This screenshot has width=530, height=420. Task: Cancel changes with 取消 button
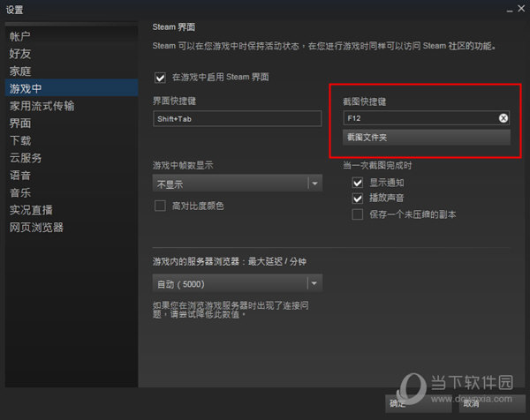[x=491, y=403]
